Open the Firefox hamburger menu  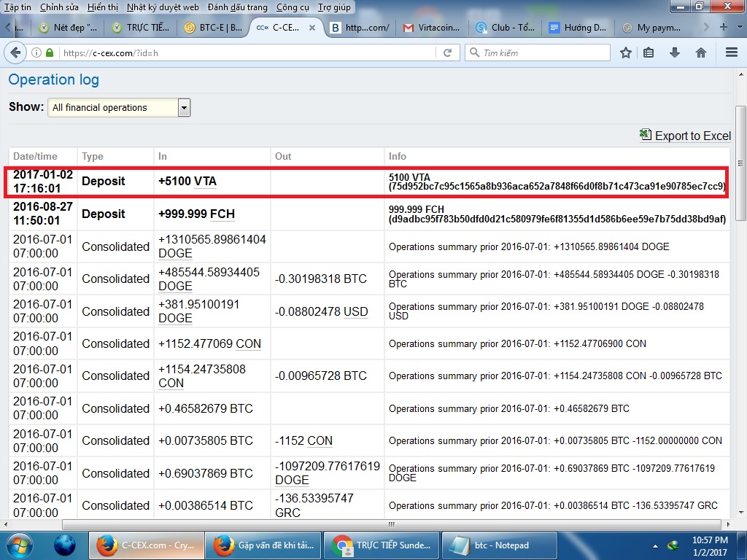(x=732, y=52)
